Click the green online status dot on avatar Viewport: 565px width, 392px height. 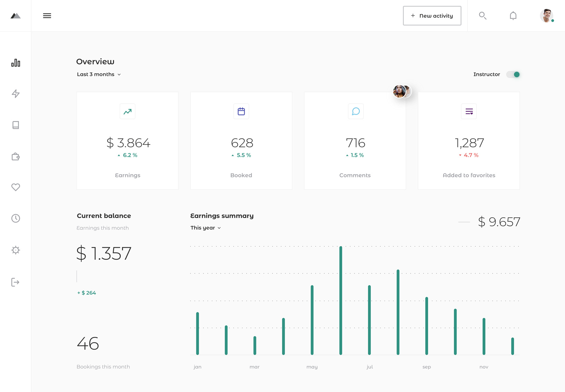click(x=552, y=21)
